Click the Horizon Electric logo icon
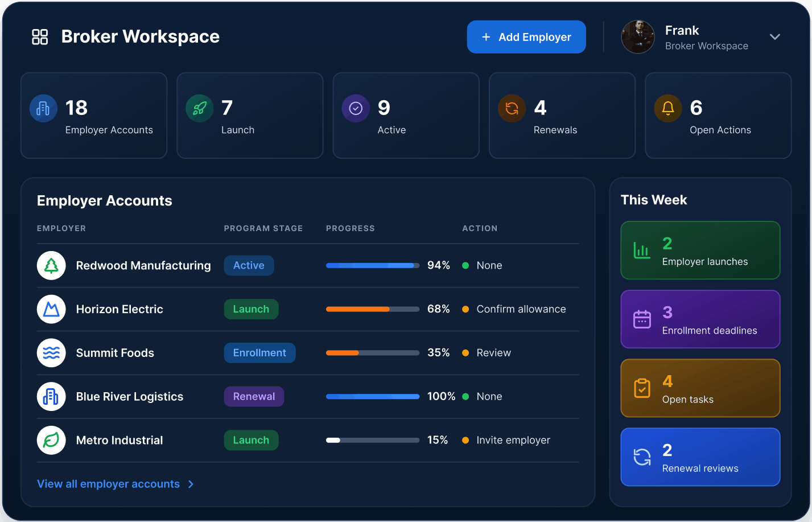The image size is (812, 522). click(x=51, y=310)
